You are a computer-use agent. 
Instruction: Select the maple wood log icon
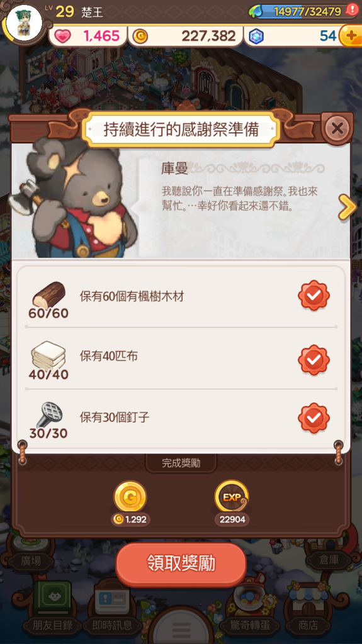coord(48,294)
